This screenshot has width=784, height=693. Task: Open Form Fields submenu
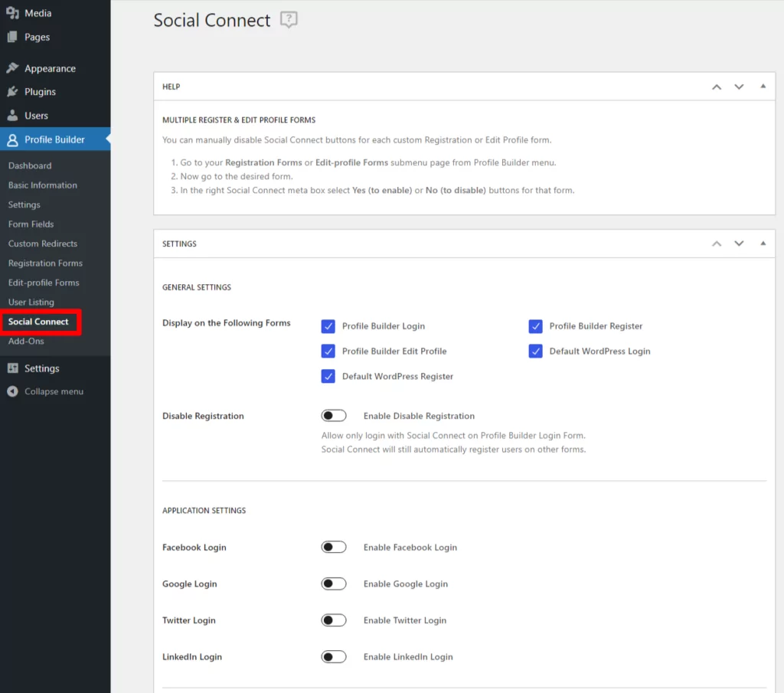[x=31, y=224]
